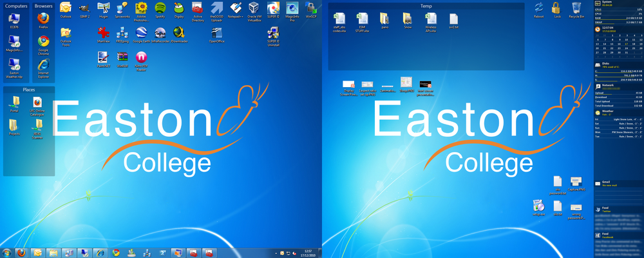Screen dimensions: 644x258
Task: Click the Firefox taskbar button
Action: coord(21,253)
